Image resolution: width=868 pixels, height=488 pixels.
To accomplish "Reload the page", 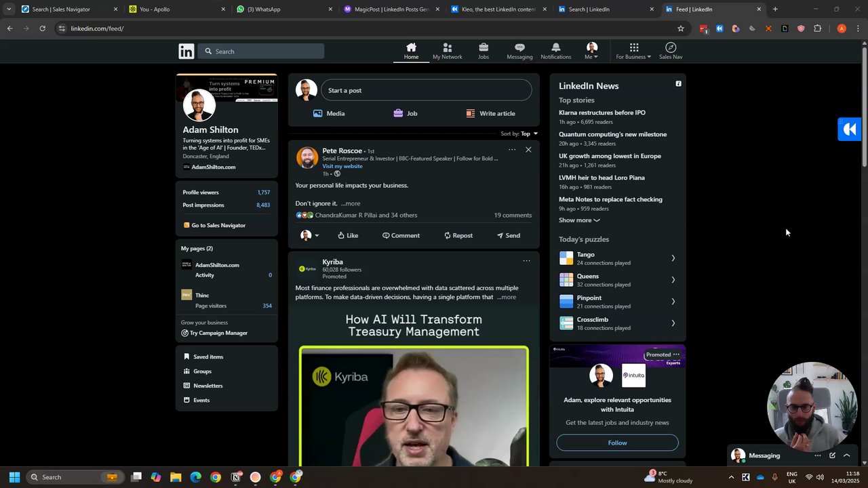I will (x=42, y=28).
